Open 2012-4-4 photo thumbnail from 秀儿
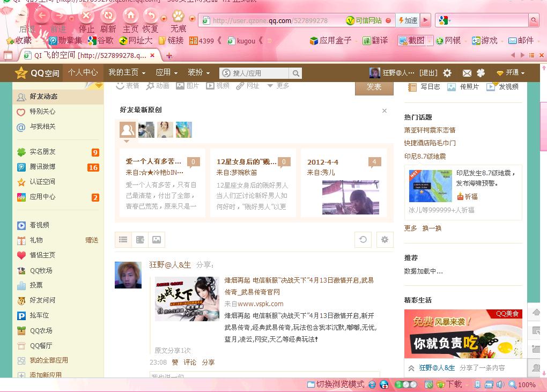Screen dimensions: 547x392 (x=350, y=197)
